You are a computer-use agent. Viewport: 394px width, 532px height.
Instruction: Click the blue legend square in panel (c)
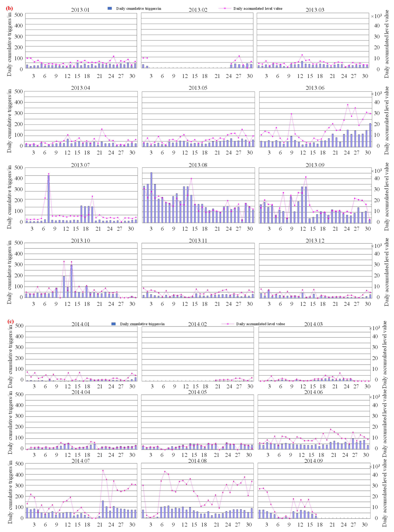[113, 324]
